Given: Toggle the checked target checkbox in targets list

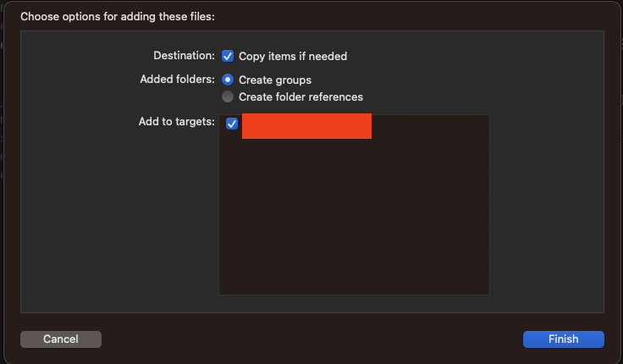Looking at the screenshot, I should [x=232, y=124].
